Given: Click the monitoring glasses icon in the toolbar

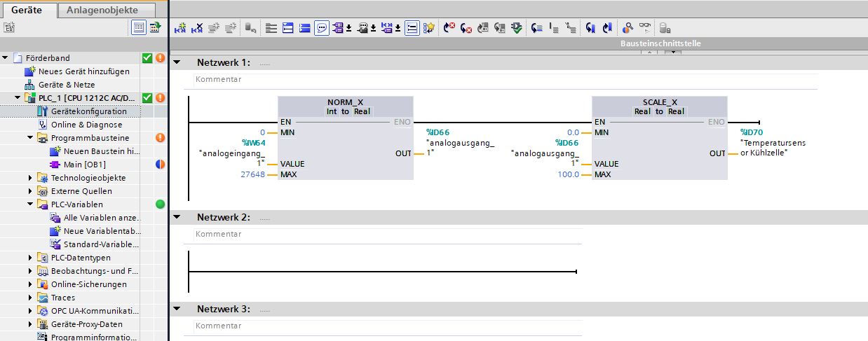Looking at the screenshot, I should (644, 28).
